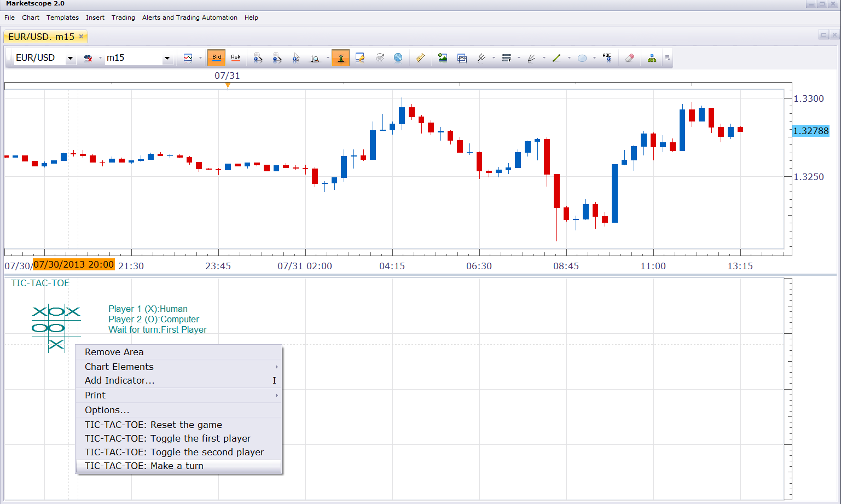Select the horizontal levels tool icon
The width and height of the screenshot is (841, 504).
pyautogui.click(x=506, y=57)
